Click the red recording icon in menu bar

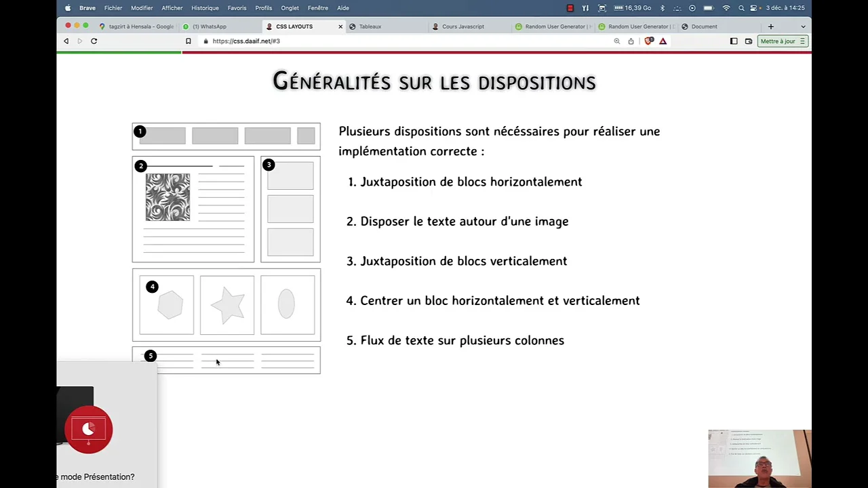(570, 8)
